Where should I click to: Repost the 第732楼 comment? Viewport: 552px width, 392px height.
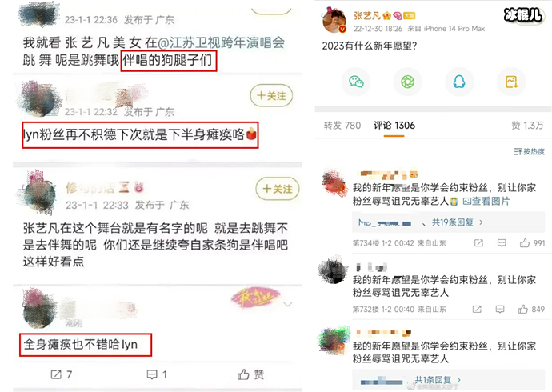[477, 309]
